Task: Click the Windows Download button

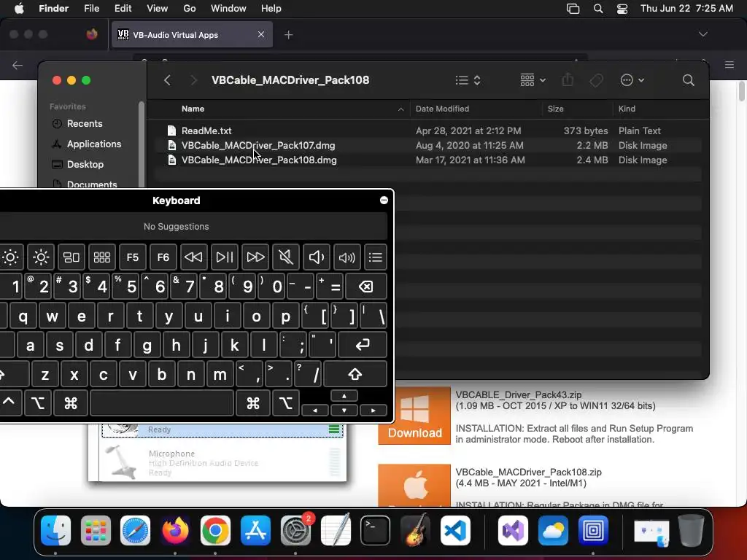Action: click(414, 415)
